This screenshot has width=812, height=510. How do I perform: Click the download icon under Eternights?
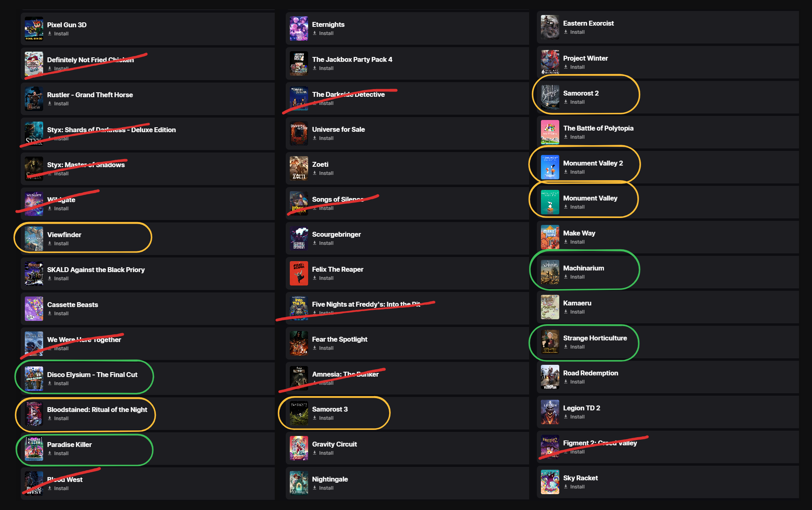tap(315, 33)
